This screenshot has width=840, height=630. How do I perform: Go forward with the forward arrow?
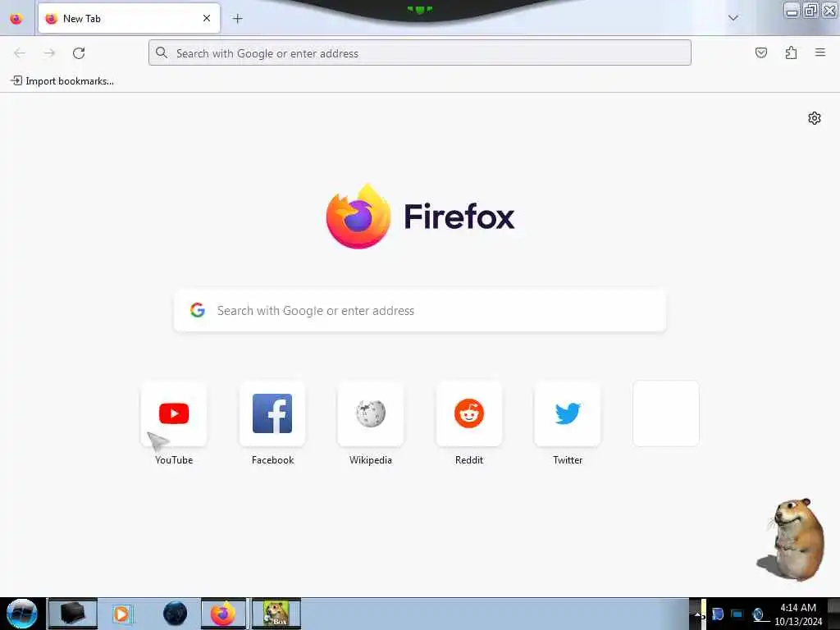[x=49, y=53]
